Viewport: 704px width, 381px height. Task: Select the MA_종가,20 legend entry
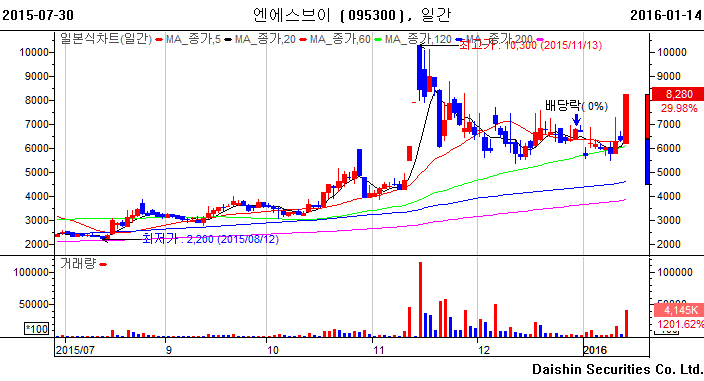pos(265,39)
